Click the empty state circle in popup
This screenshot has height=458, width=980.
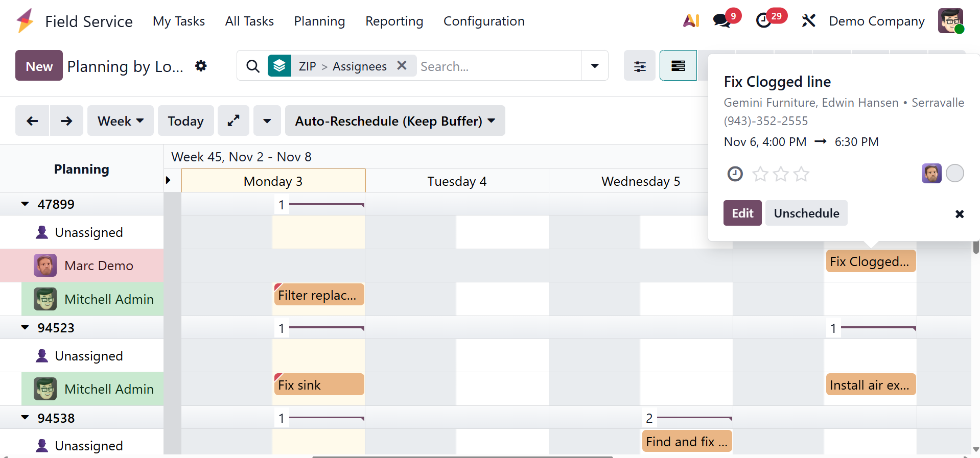(x=954, y=174)
